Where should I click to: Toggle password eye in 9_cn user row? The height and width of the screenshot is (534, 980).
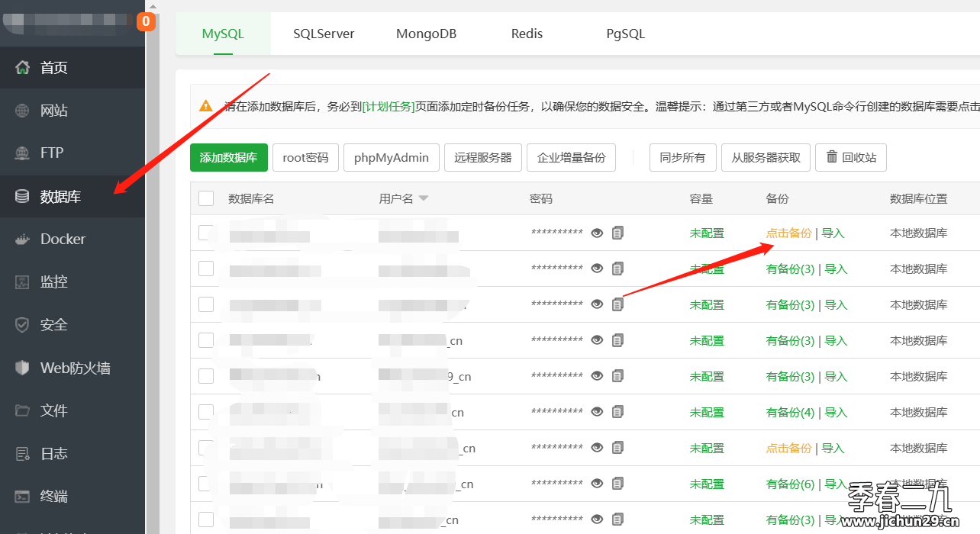coord(597,376)
